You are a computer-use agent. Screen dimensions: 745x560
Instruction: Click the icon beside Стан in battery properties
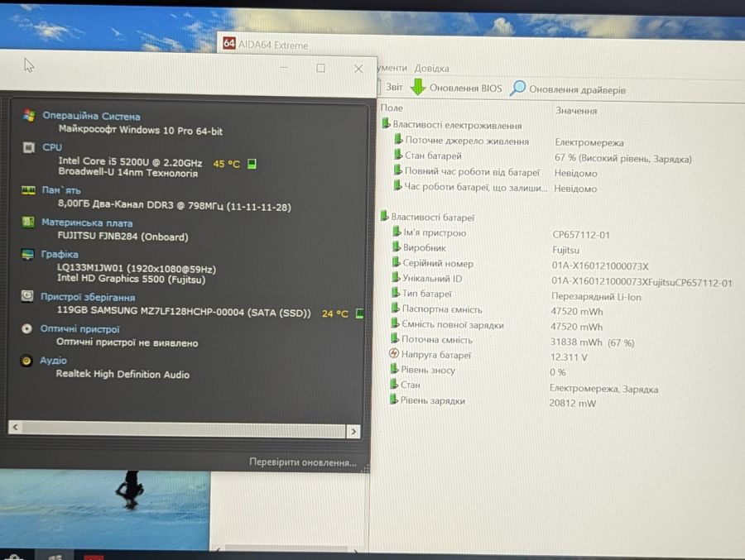394,384
